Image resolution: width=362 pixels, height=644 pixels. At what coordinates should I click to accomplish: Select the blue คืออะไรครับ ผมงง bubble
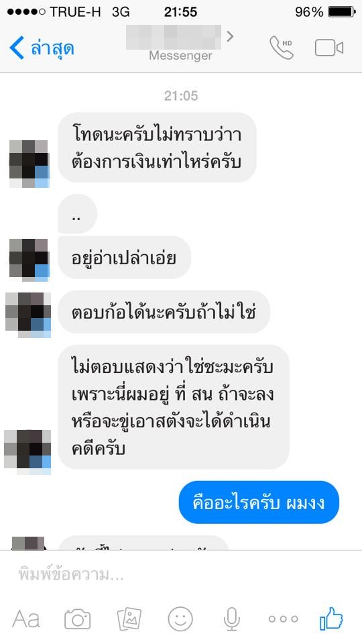tap(259, 502)
